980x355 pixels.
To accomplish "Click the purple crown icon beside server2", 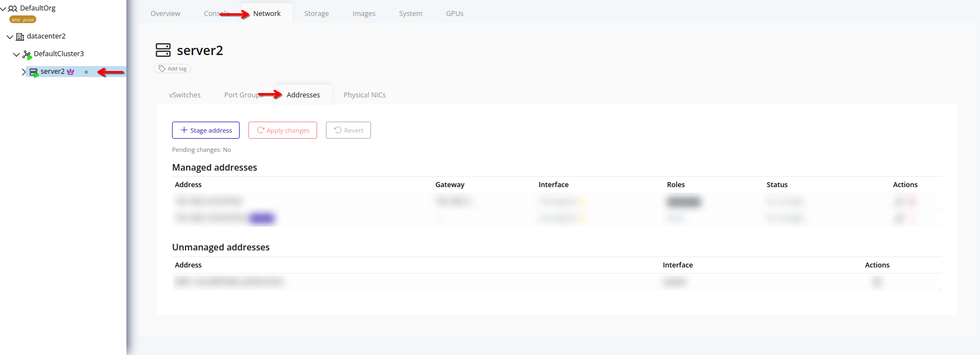I will click(x=70, y=72).
